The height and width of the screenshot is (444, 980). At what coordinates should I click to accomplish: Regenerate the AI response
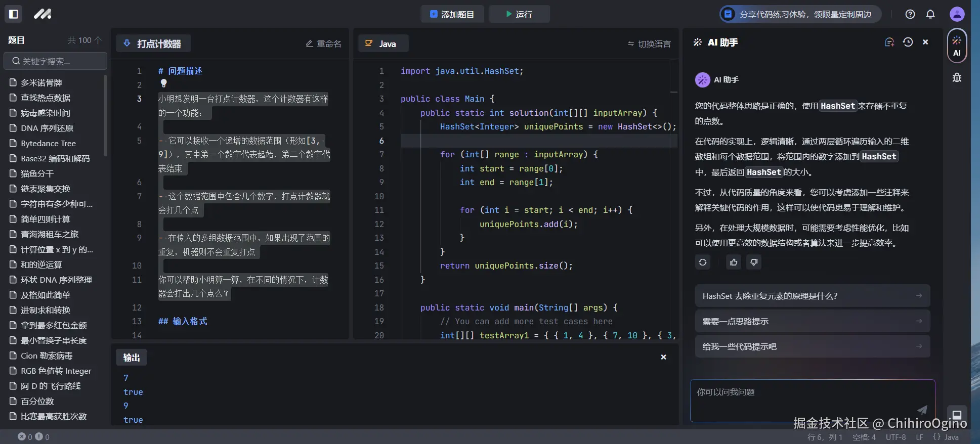[703, 262]
